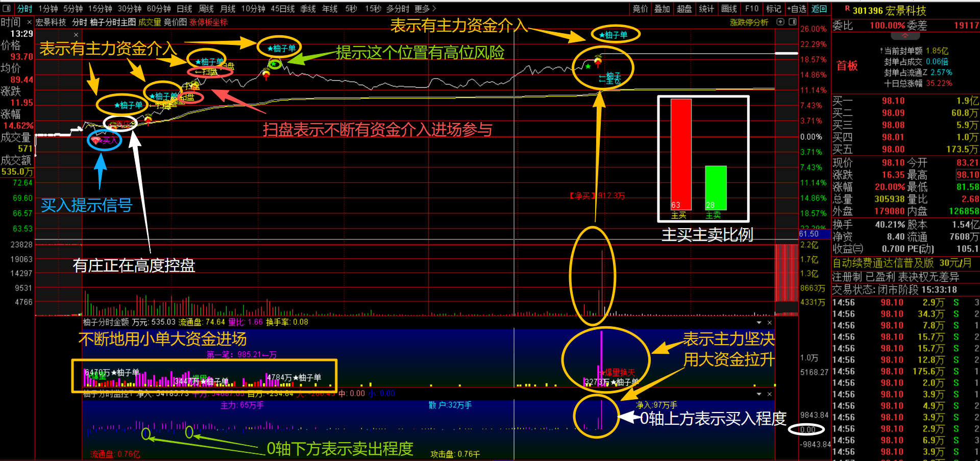Select the 季线 quarterly period
The width and height of the screenshot is (980, 461).
point(308,9)
